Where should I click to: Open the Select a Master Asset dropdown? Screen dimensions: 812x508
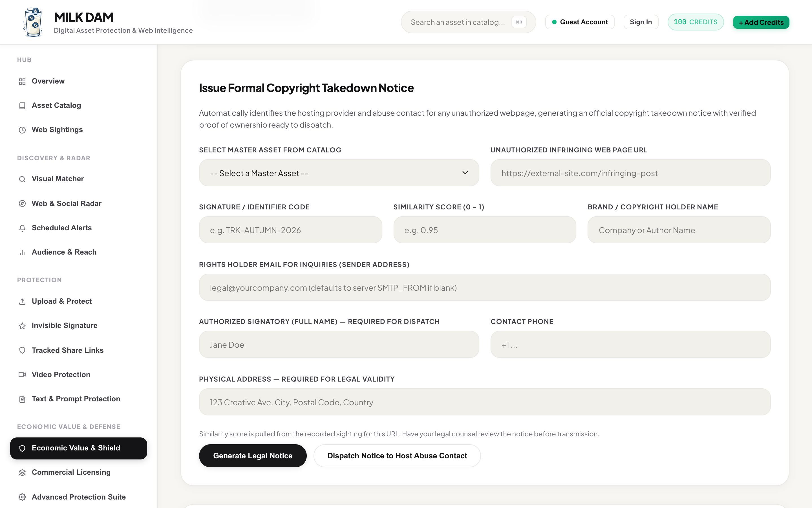tap(339, 173)
